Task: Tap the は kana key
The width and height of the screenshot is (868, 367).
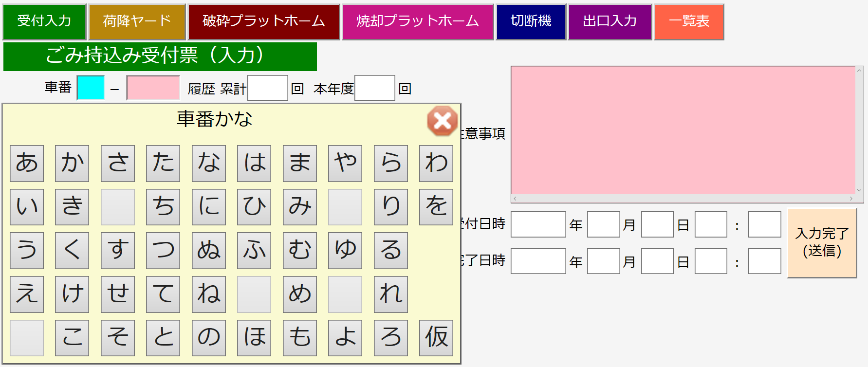Action: [x=254, y=163]
